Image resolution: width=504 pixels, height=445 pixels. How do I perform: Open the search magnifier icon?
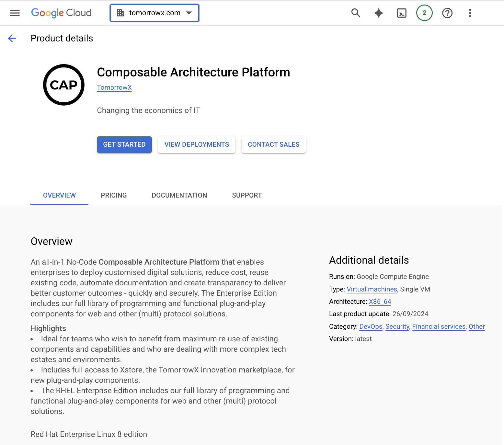(x=356, y=13)
